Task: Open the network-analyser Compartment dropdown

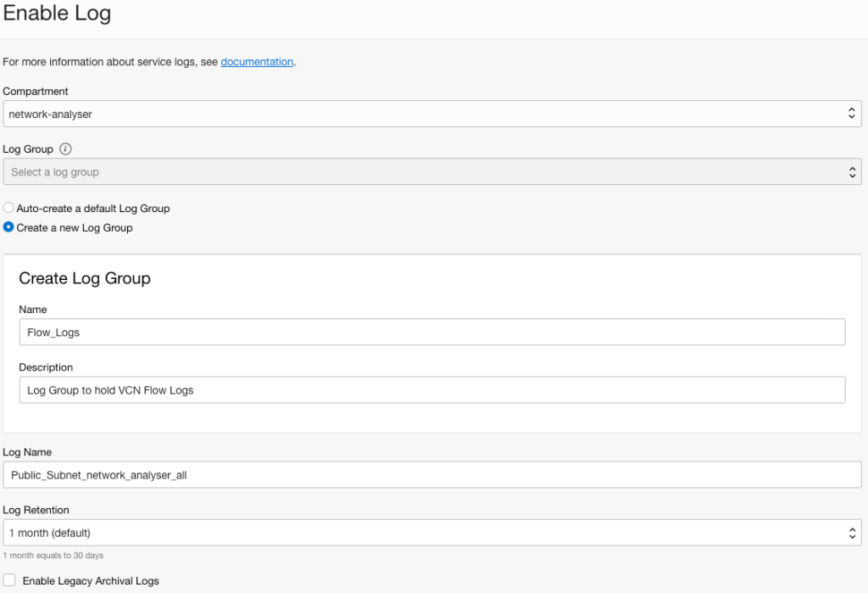Action: pos(424,114)
